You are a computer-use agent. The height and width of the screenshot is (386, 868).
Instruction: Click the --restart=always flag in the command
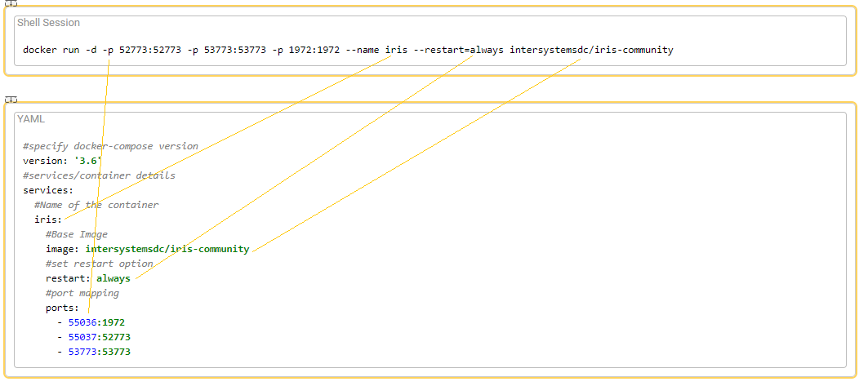click(458, 50)
